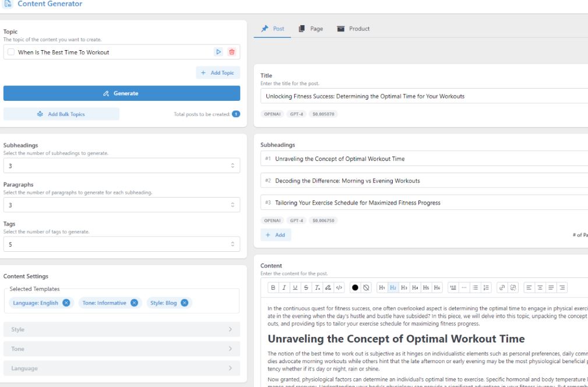The width and height of the screenshot is (588, 387).
Task: Click the 'Total posts to be created' count badge
Action: click(x=236, y=114)
